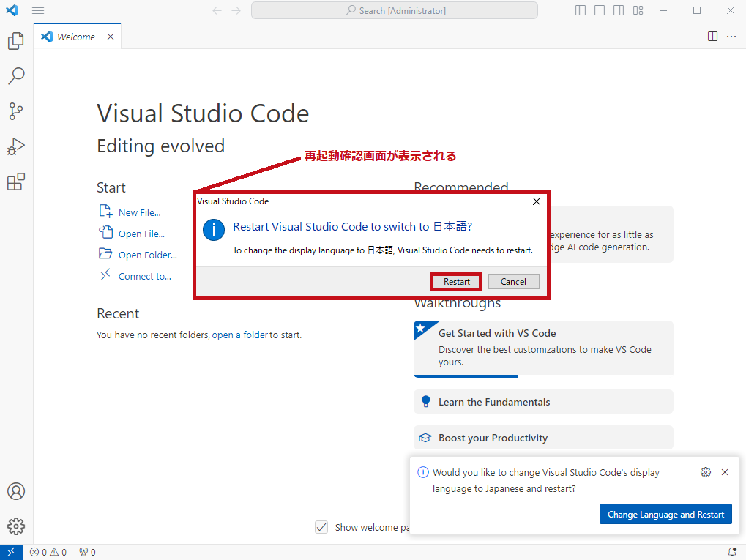Click the graduation cap icon on Boost Productivity

click(425, 438)
